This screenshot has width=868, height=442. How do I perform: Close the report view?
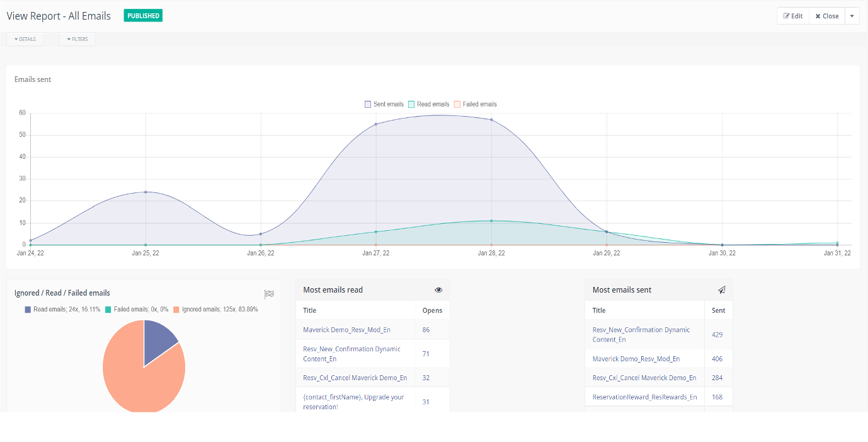click(827, 16)
